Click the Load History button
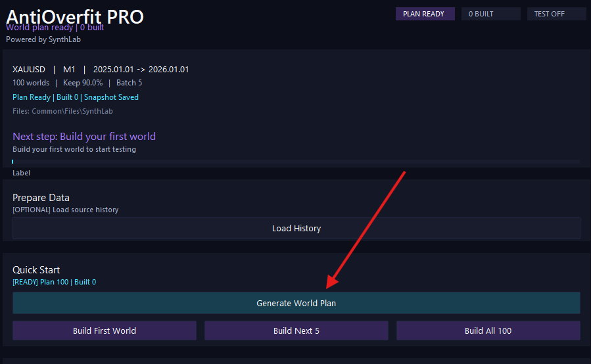This screenshot has width=591, height=364. pyautogui.click(x=296, y=228)
